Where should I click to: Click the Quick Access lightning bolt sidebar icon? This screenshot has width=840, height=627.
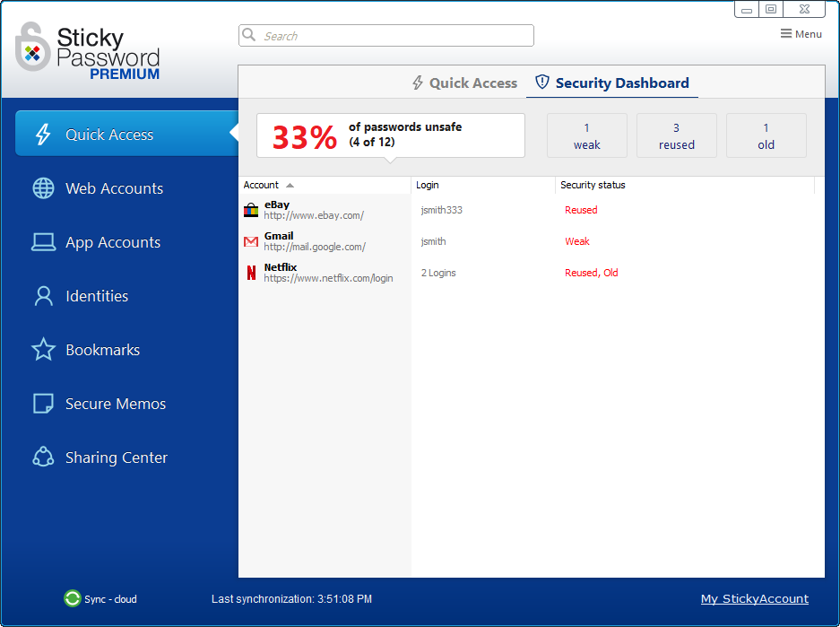pyautogui.click(x=43, y=135)
